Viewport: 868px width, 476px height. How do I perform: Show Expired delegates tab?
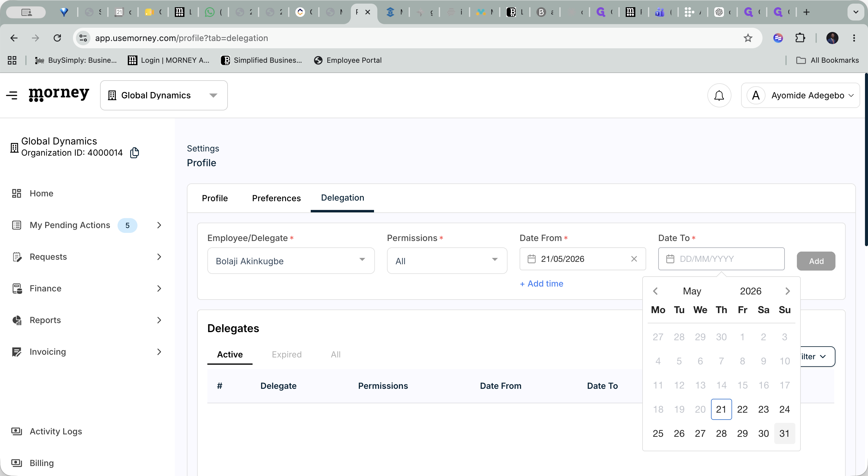[287, 354]
